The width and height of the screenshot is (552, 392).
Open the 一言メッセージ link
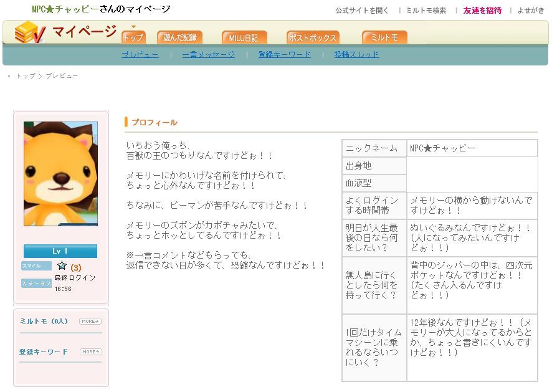[208, 55]
